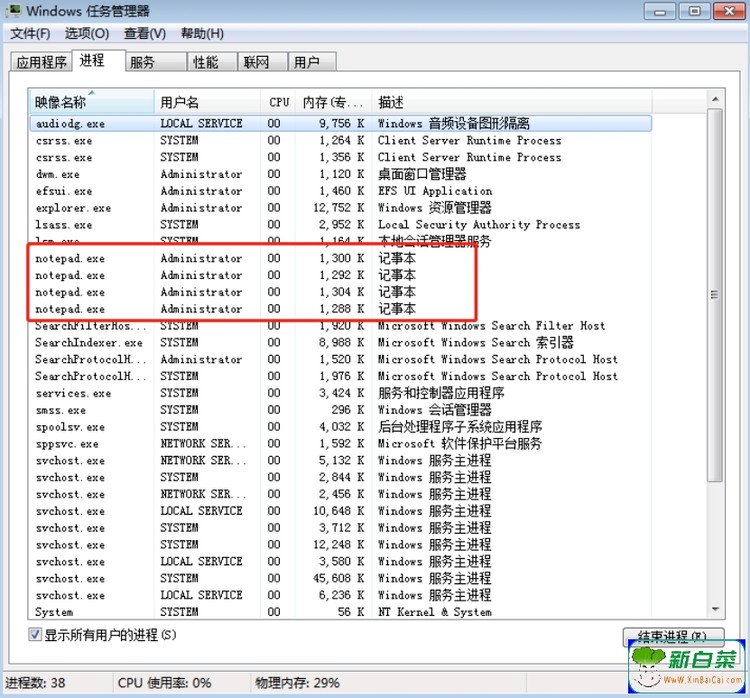750x698 pixels.
Task: Select csrss.exe with 1,356 K memory
Action: (341, 157)
